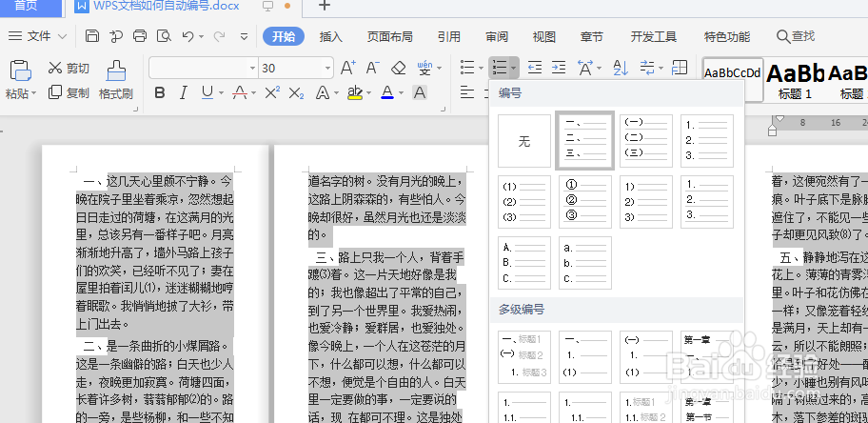
Task: Apply superscript X² formatting
Action: (272, 92)
